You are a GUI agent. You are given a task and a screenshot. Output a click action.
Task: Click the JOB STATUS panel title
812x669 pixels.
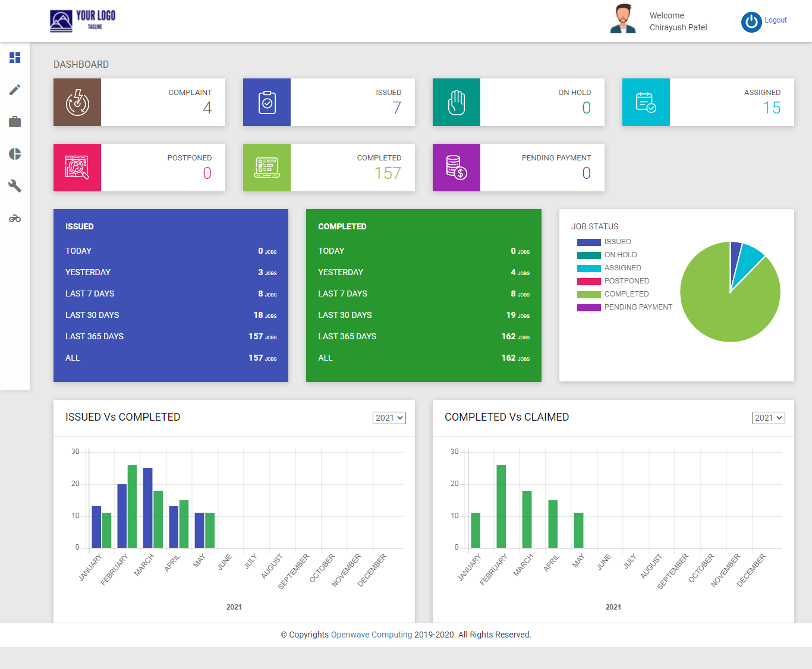pos(595,226)
